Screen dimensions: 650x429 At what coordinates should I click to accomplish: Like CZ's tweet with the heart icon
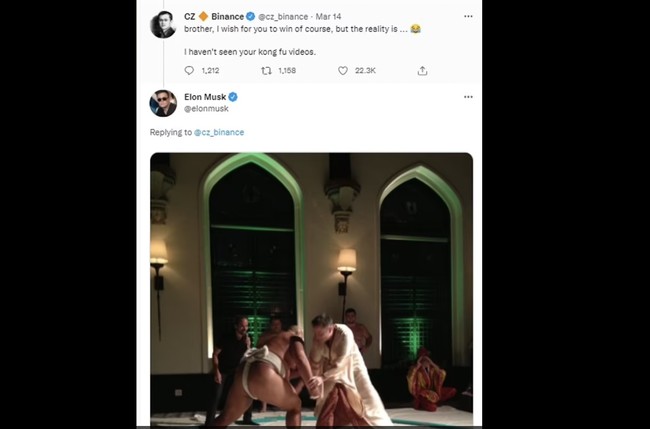[343, 70]
